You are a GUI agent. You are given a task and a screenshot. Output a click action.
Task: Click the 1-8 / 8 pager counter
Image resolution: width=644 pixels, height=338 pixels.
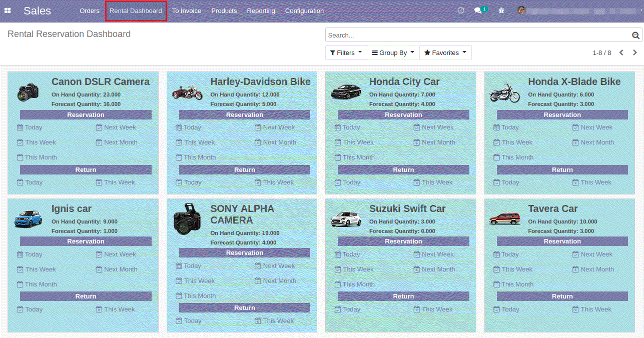(602, 52)
